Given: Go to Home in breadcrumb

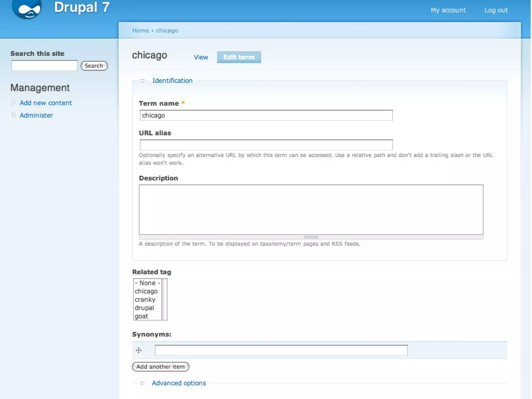Looking at the screenshot, I should (x=140, y=30).
